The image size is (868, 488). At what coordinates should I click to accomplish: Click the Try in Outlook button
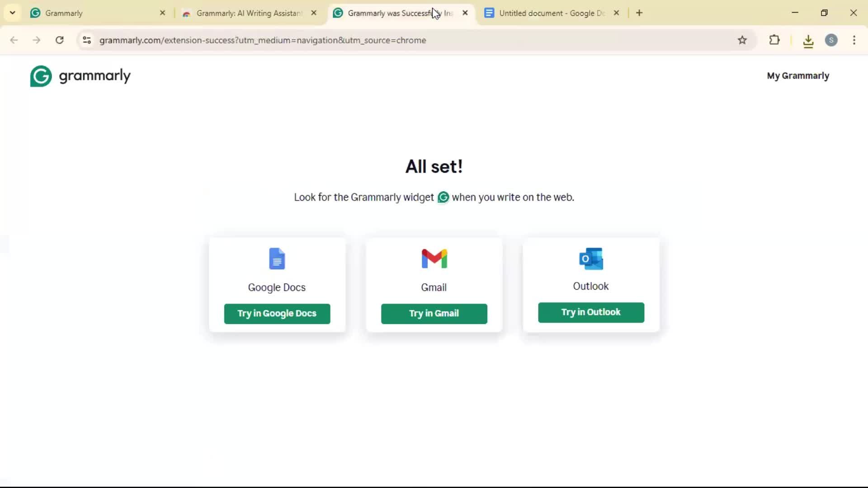(x=591, y=312)
